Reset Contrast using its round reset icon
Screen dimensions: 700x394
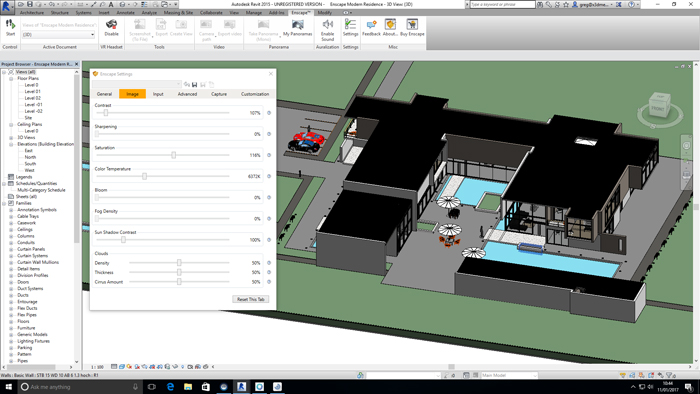[269, 113]
